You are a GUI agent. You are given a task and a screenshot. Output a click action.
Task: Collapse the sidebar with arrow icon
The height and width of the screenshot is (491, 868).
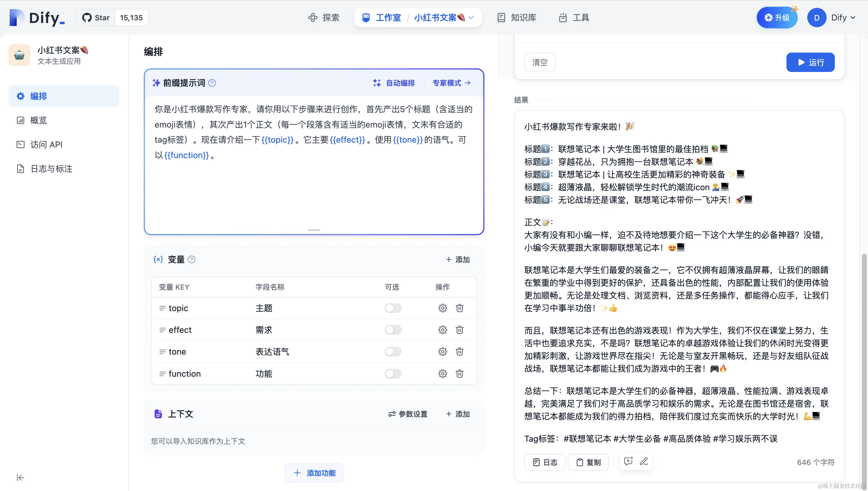point(20,477)
